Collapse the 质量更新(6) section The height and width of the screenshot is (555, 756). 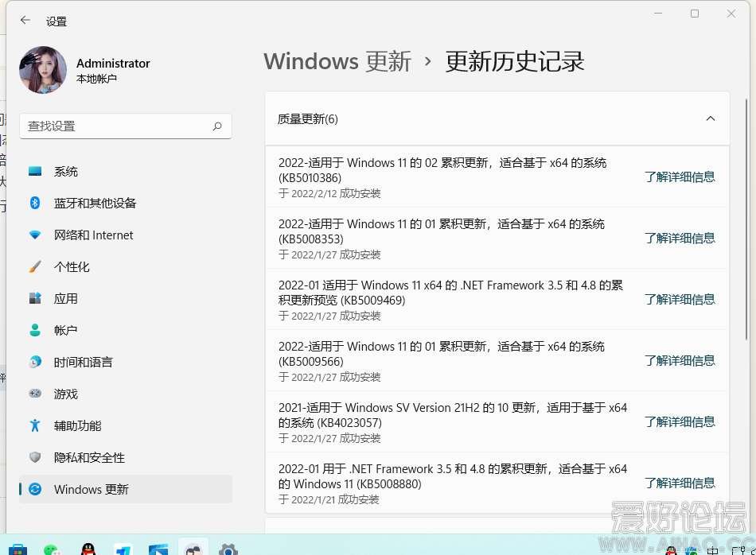pyautogui.click(x=710, y=118)
